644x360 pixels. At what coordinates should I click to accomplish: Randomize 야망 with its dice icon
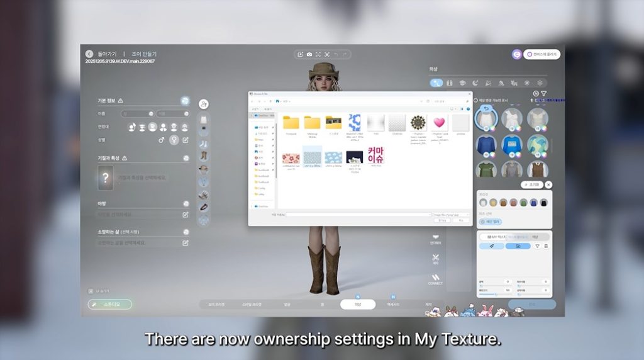point(186,204)
